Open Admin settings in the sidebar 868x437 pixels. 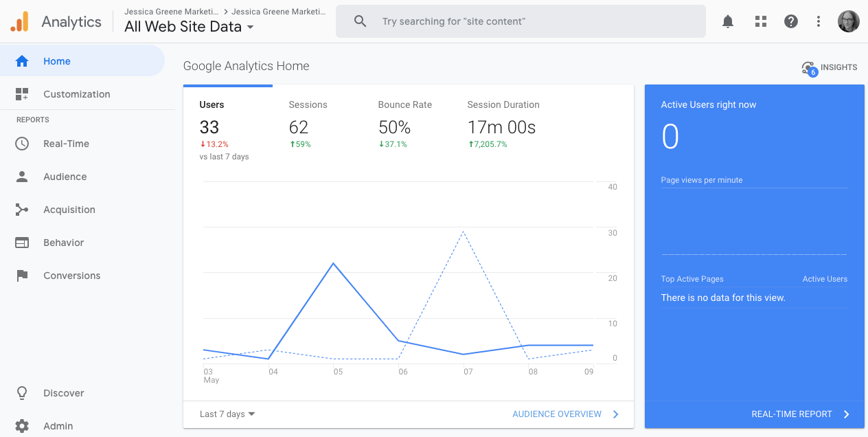[82, 426]
